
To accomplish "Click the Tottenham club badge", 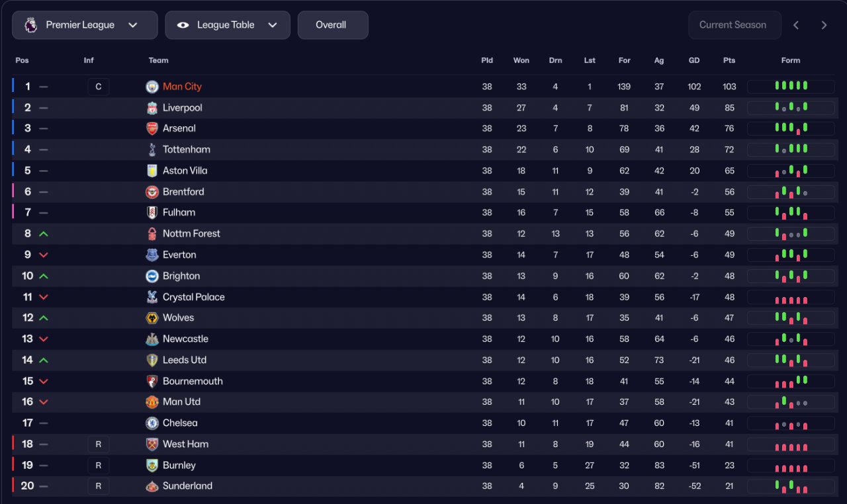I will (152, 149).
